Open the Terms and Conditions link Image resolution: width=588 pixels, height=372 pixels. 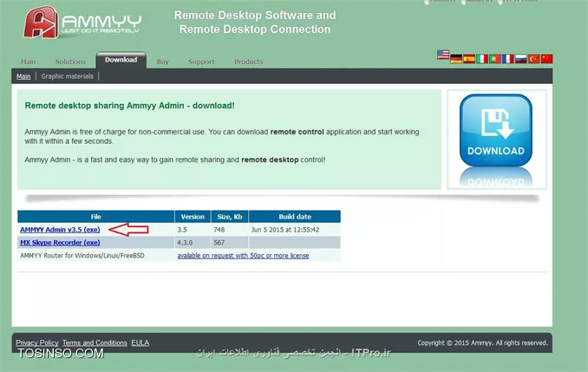click(x=95, y=343)
